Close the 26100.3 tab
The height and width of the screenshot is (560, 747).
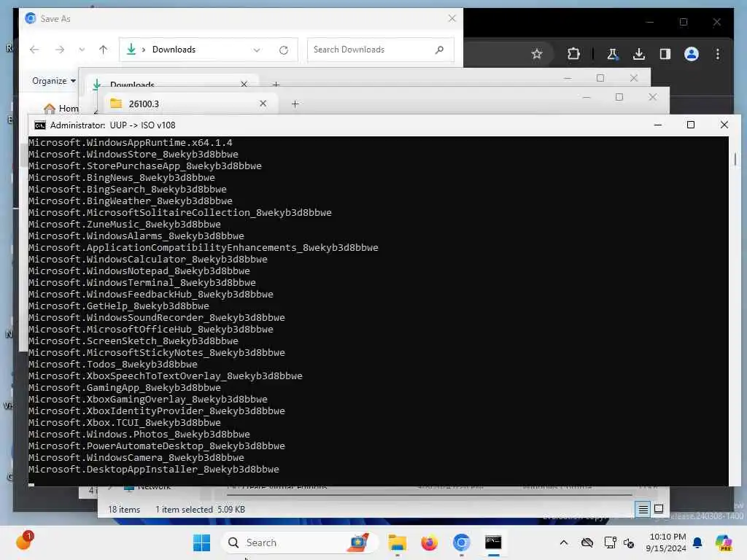[x=263, y=104]
